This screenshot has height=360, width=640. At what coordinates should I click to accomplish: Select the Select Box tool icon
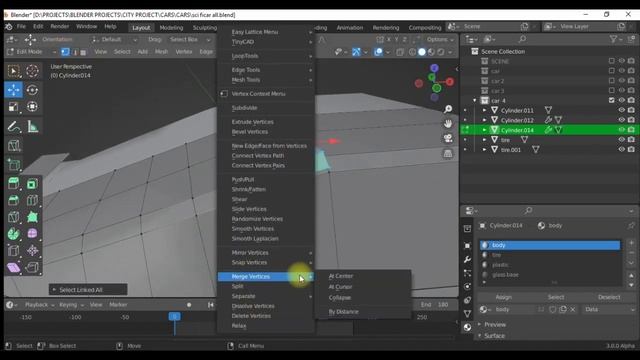tap(13, 71)
